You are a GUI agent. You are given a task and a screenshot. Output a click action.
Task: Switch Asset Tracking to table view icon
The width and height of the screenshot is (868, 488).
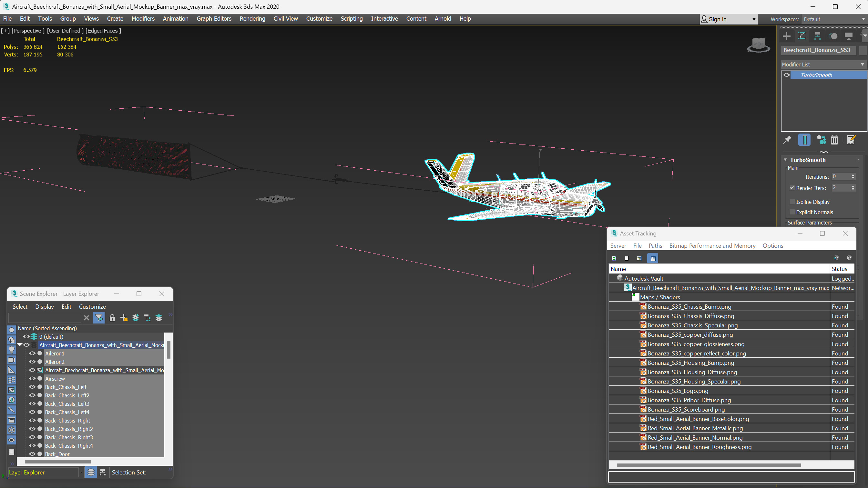(x=653, y=258)
